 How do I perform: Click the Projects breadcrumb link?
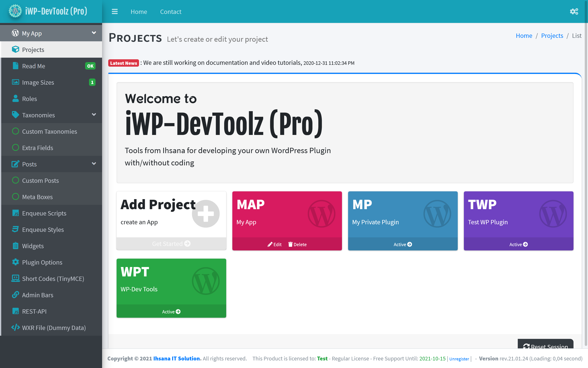[x=552, y=36]
